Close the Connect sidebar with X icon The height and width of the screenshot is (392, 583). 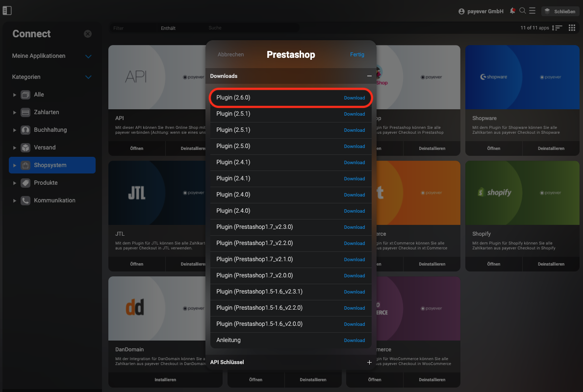pos(88,34)
